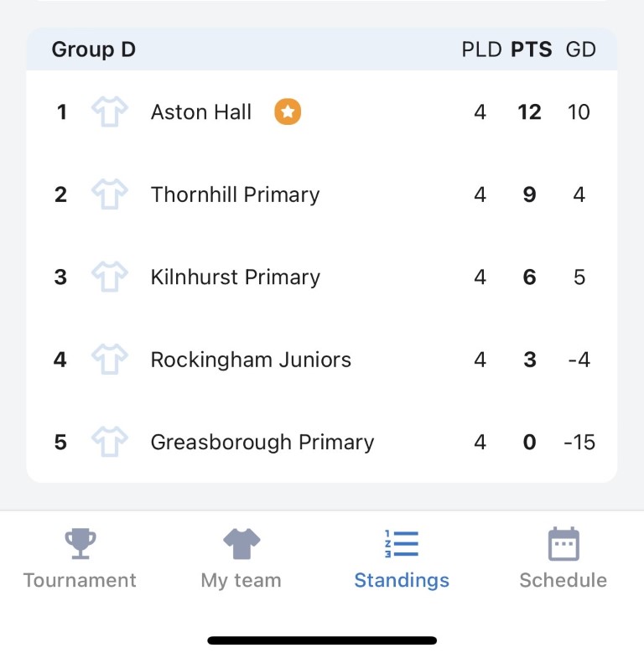Tap the GD column header
Viewport: 644px width, 658px height.
(x=580, y=49)
